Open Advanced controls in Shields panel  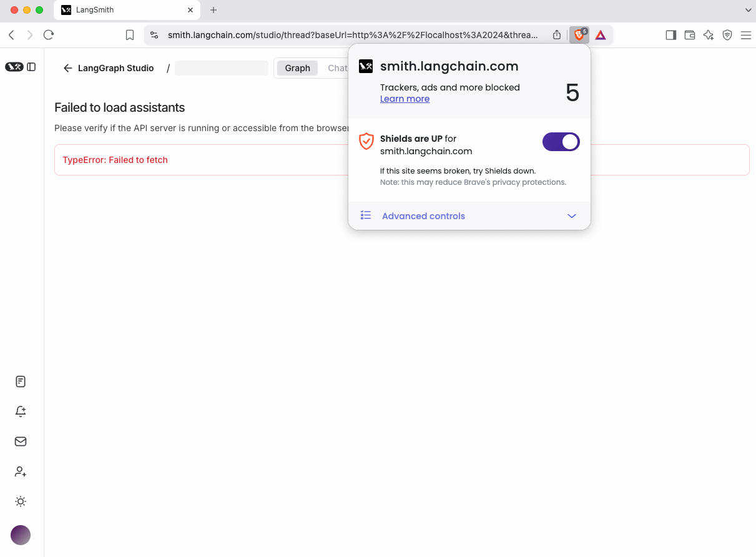(x=423, y=215)
